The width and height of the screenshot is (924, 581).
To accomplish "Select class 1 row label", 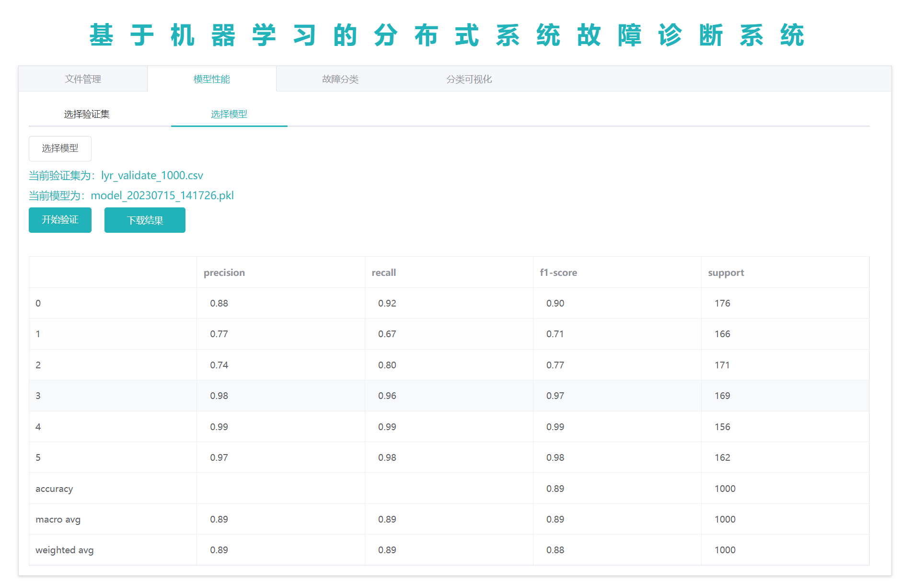I will coord(38,334).
